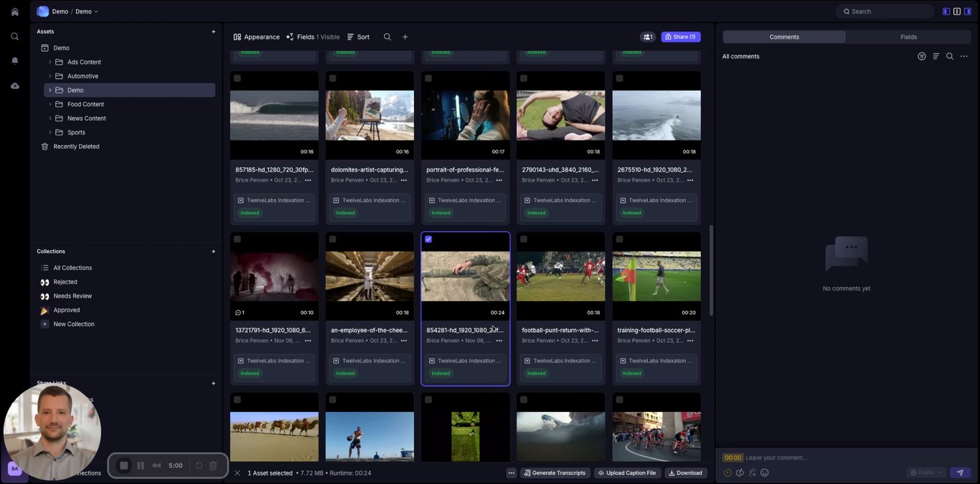The width and height of the screenshot is (980, 484).
Task: Open options menu for football-punt-return asset
Action: click(594, 341)
